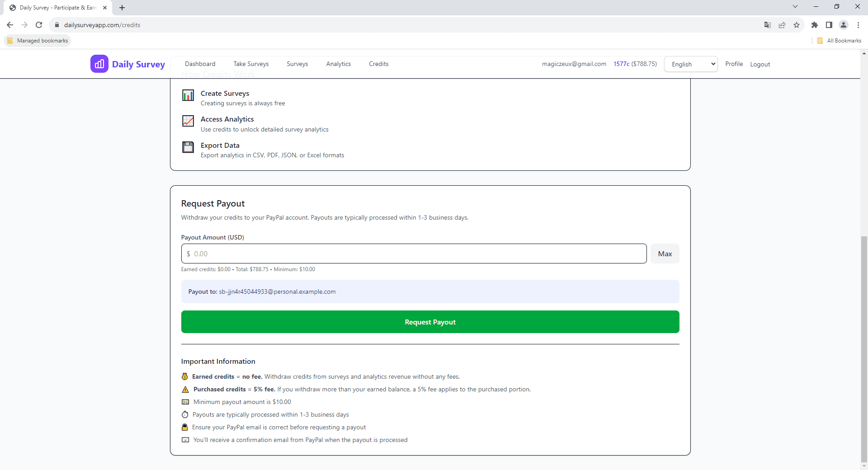Click the browser profile avatar icon
The image size is (868, 470).
844,25
